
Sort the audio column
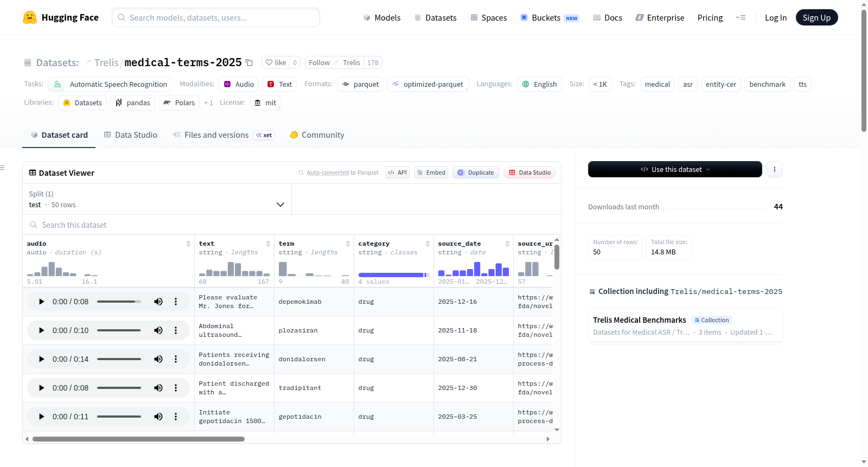(x=188, y=244)
